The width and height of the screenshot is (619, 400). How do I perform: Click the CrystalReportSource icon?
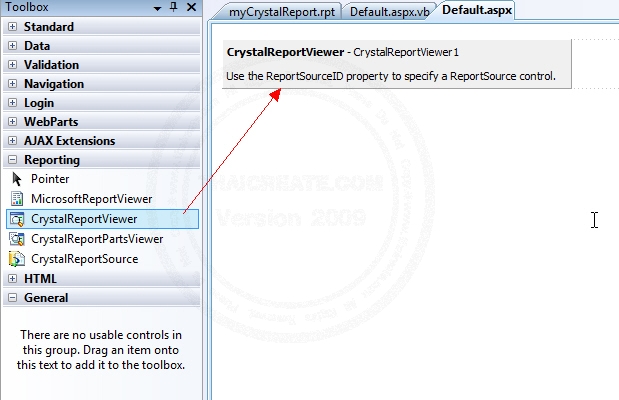point(17,259)
